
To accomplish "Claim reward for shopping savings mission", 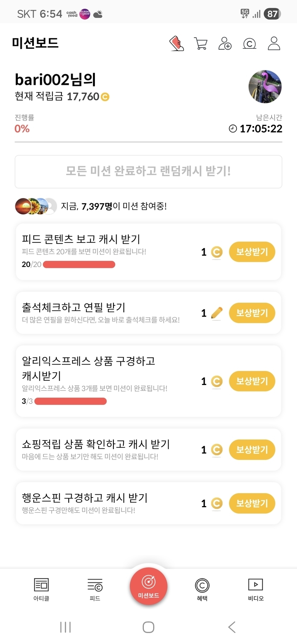I will pos(252,450).
